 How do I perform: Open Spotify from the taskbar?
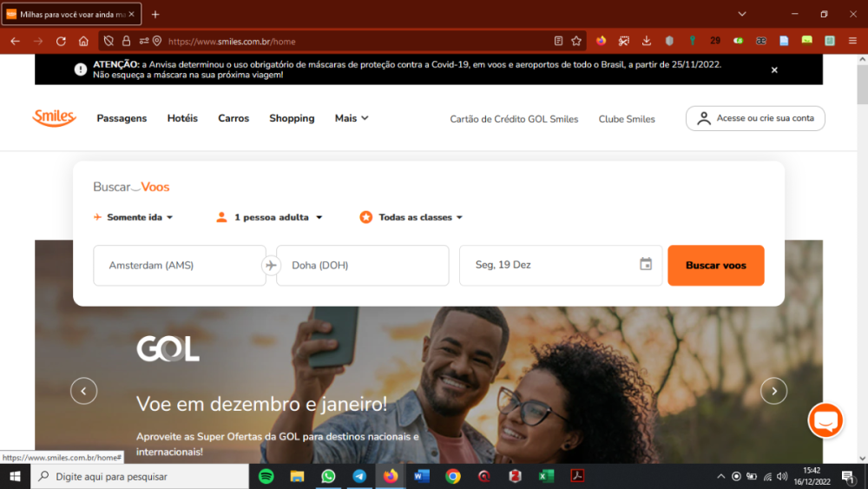(266, 476)
